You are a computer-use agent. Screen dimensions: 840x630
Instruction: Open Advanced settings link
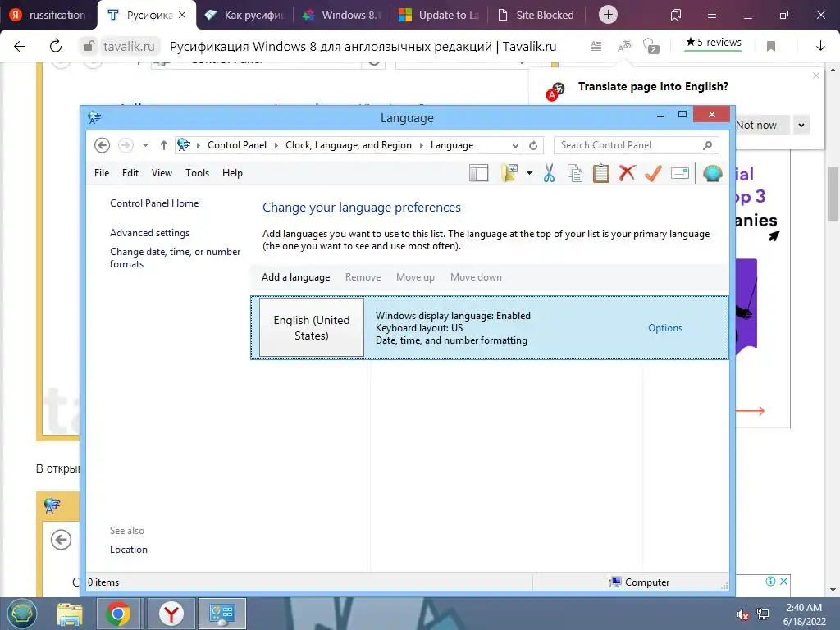point(149,233)
